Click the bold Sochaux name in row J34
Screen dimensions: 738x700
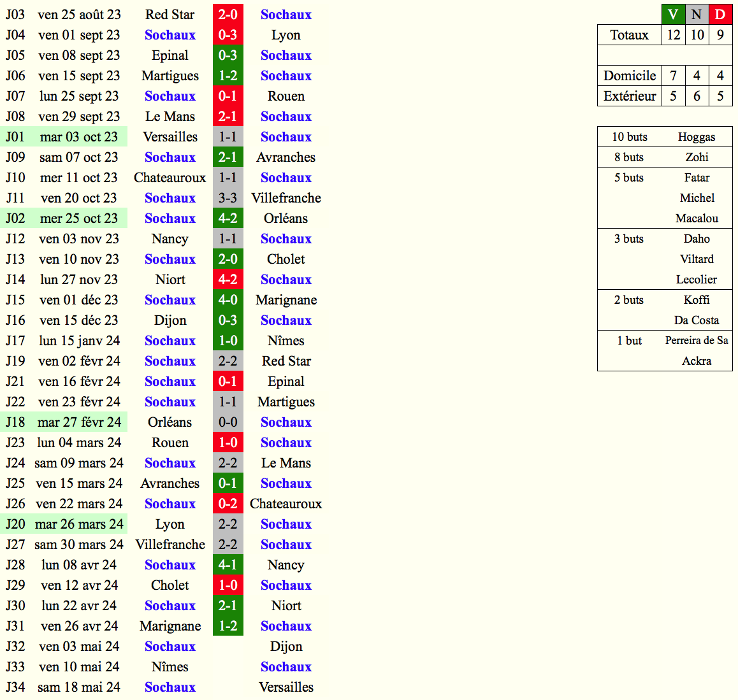[x=170, y=687]
